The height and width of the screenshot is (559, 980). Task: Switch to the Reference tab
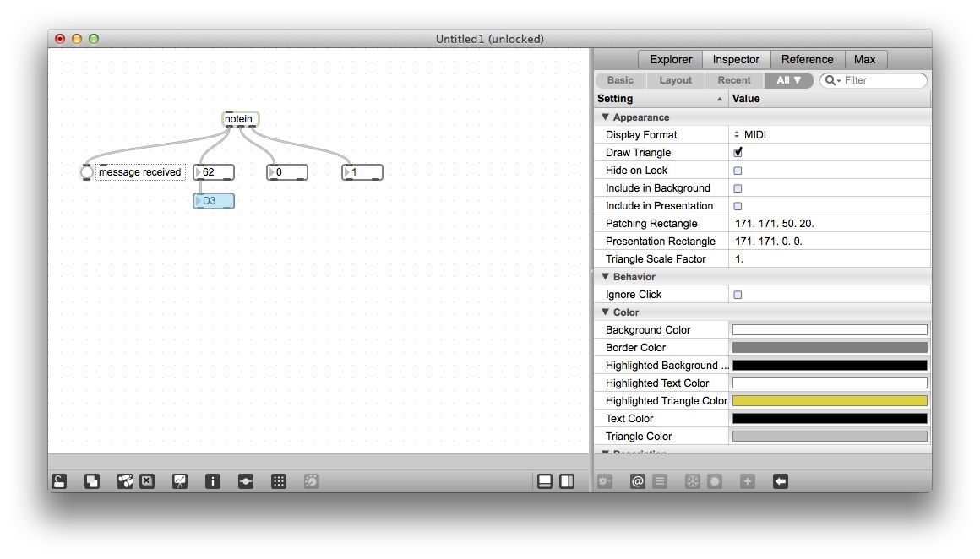tap(808, 59)
